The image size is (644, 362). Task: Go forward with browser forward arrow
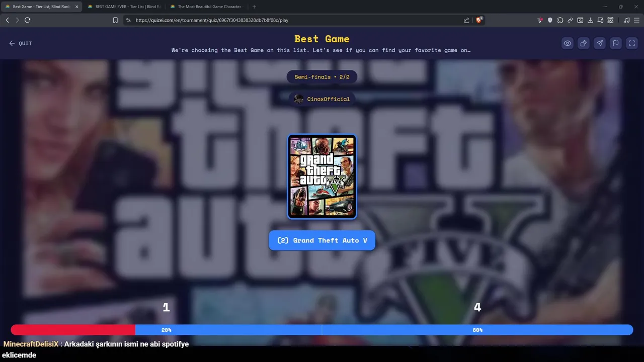17,20
